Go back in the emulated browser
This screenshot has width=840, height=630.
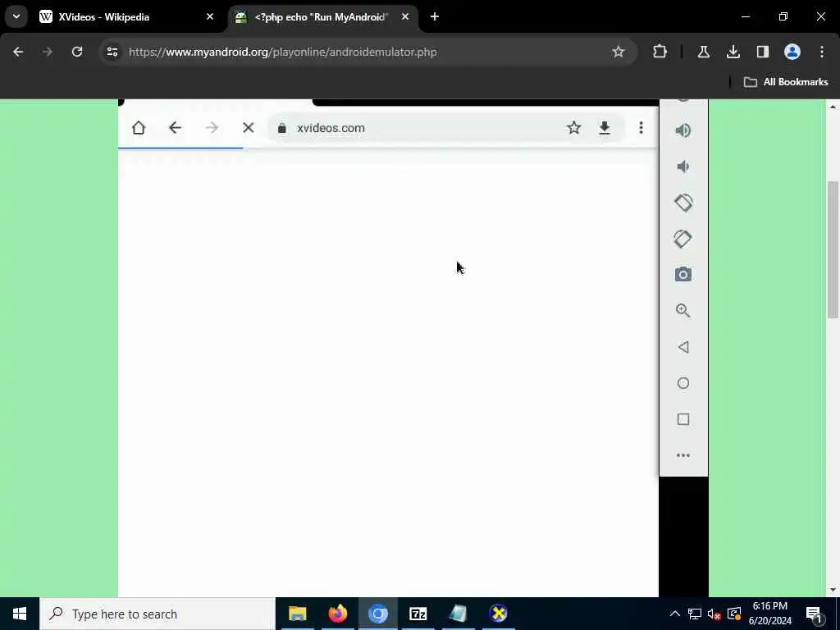[x=176, y=127]
